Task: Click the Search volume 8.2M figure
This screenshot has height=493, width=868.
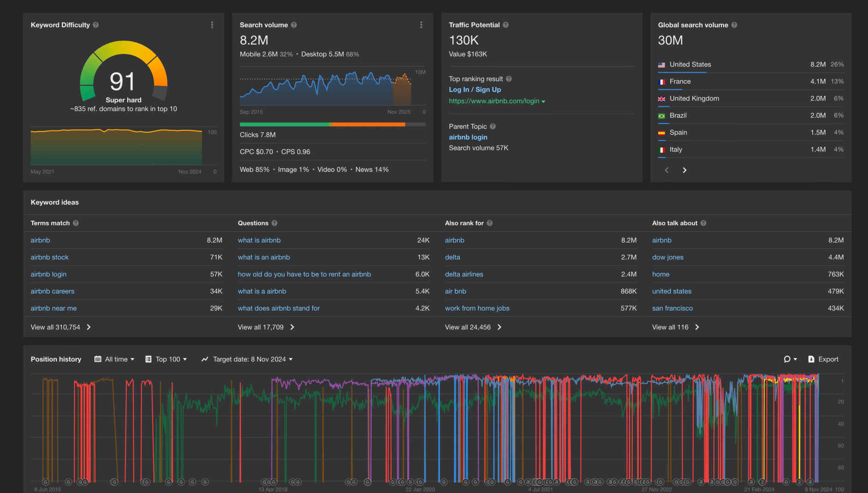Action: click(254, 41)
